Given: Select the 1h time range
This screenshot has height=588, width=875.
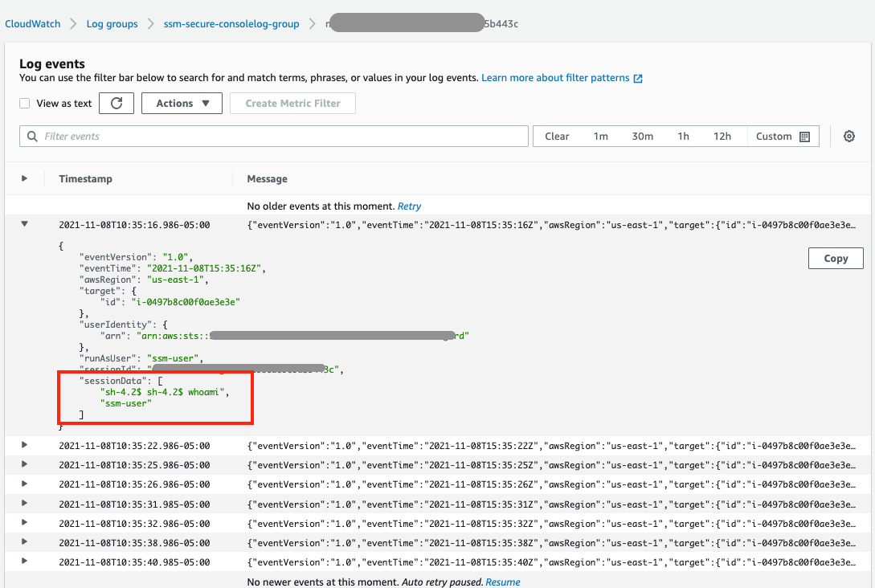Looking at the screenshot, I should 683,136.
